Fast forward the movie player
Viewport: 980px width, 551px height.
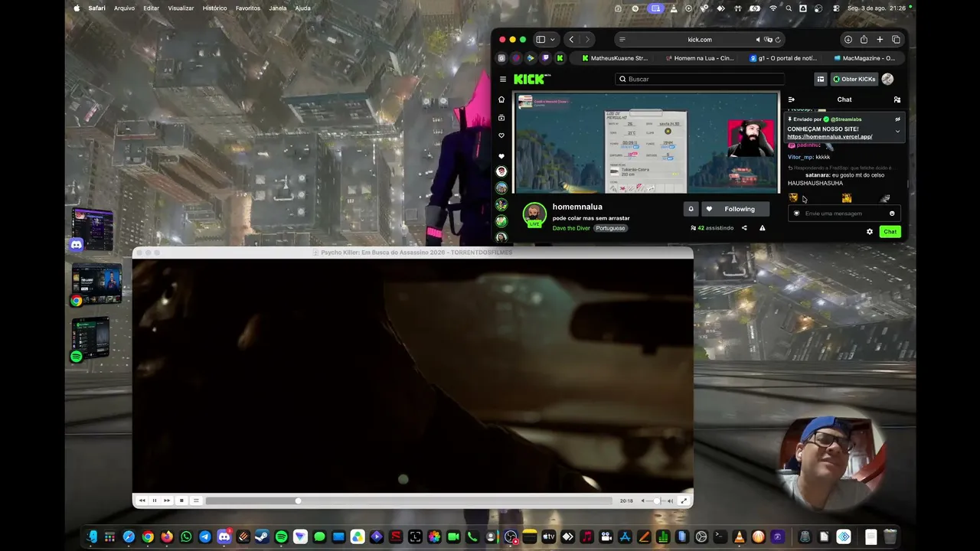coord(167,500)
